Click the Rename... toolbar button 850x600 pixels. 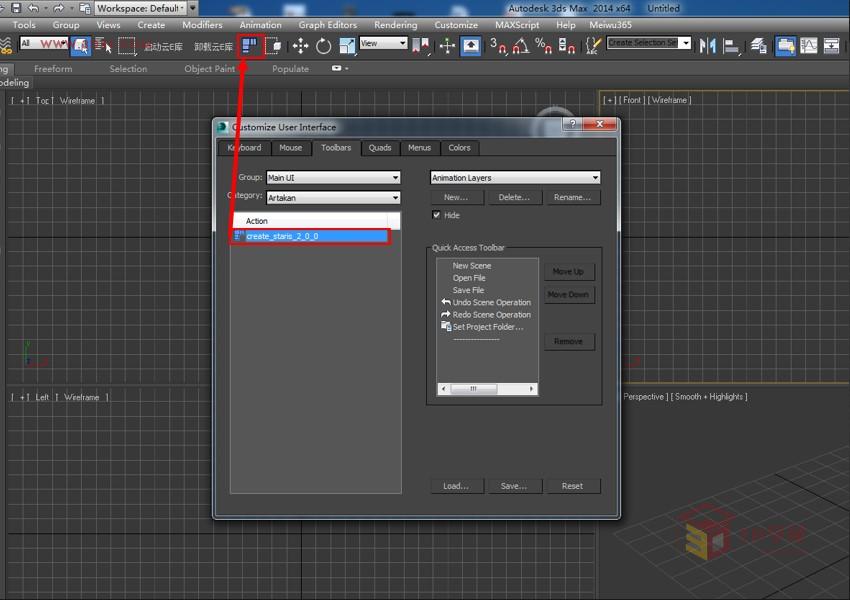tap(572, 197)
